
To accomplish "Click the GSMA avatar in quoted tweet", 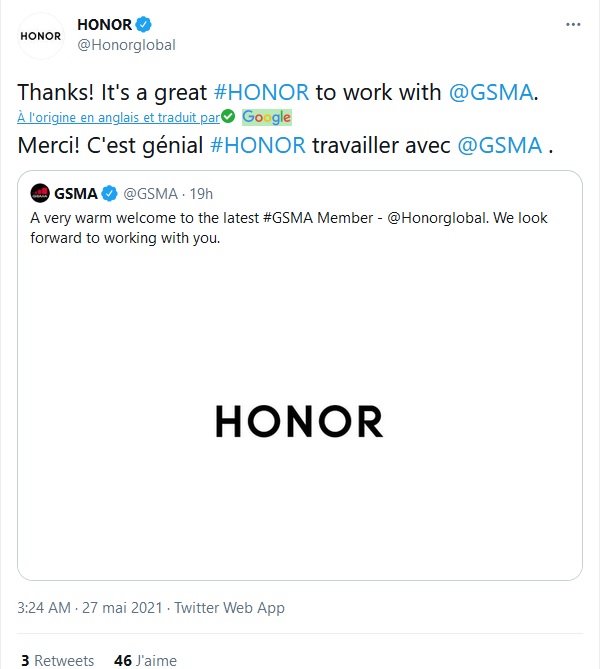I will [x=40, y=193].
